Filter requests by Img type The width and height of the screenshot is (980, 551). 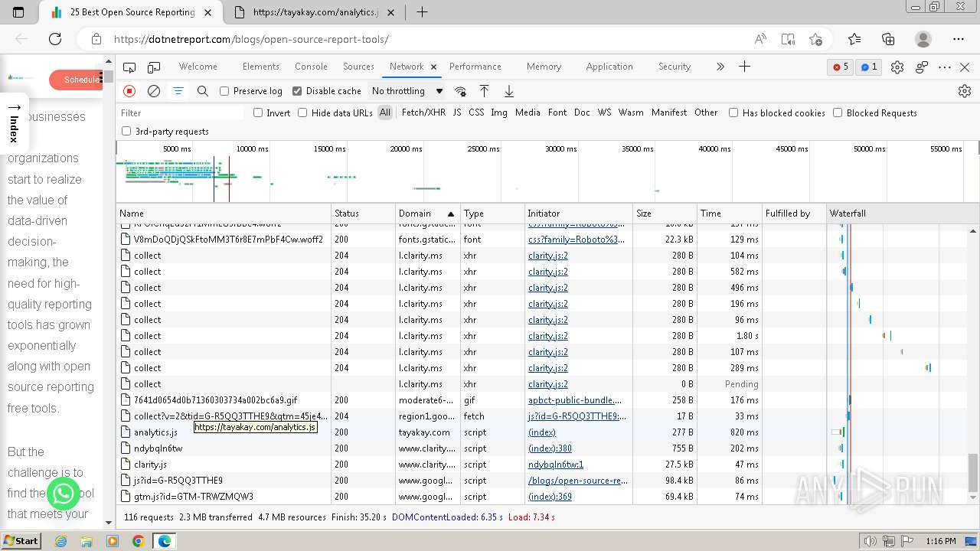499,112
